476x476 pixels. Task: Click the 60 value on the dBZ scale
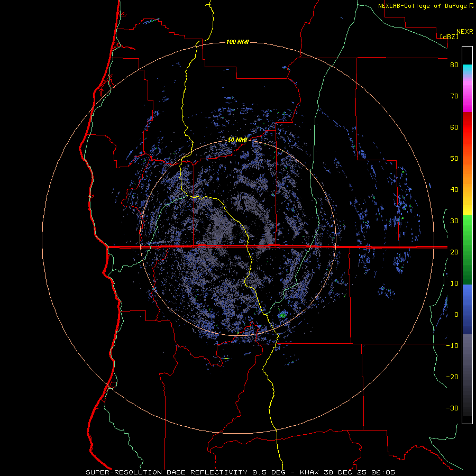[454, 127]
